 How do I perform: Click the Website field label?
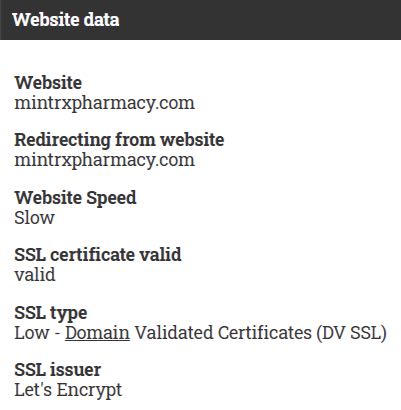(48, 82)
